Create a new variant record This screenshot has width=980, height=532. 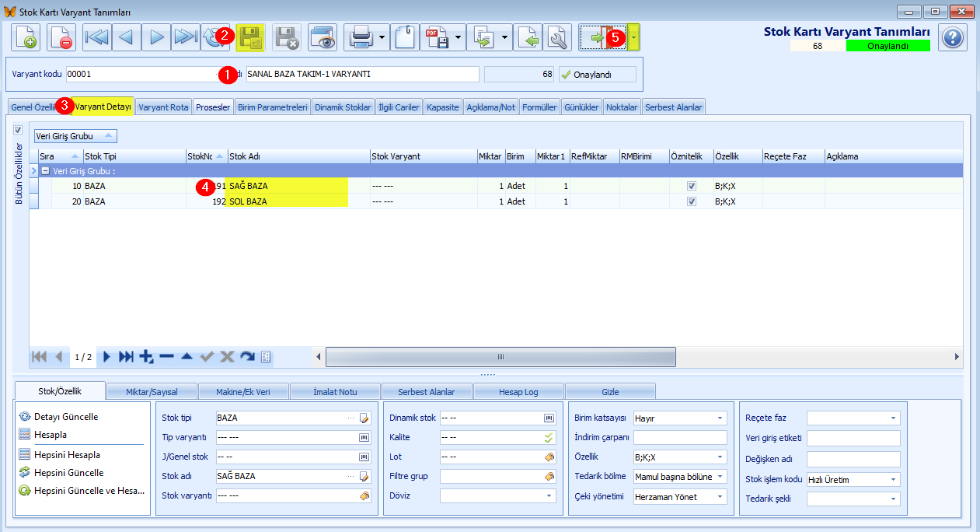(26, 37)
